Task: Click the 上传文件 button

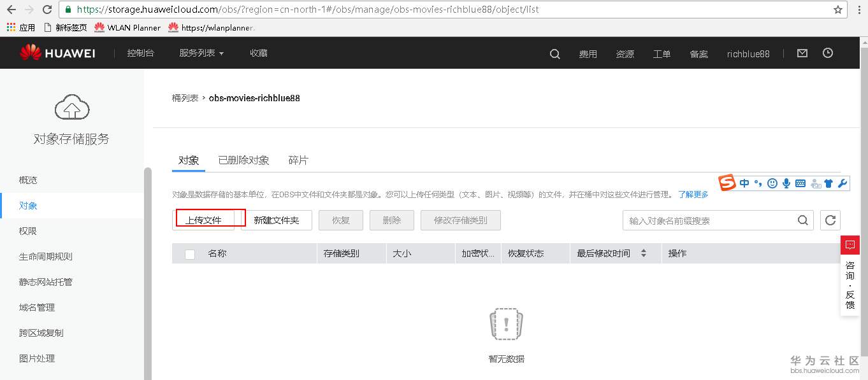Action: pyautogui.click(x=203, y=220)
